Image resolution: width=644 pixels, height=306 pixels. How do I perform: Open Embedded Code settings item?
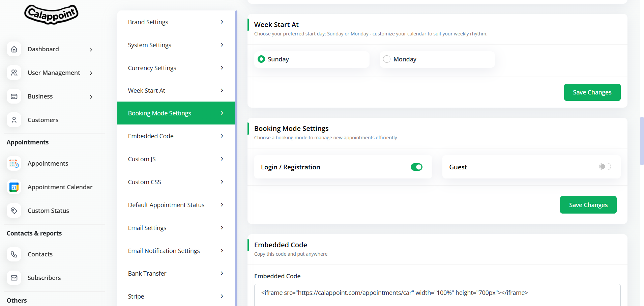coord(176,136)
